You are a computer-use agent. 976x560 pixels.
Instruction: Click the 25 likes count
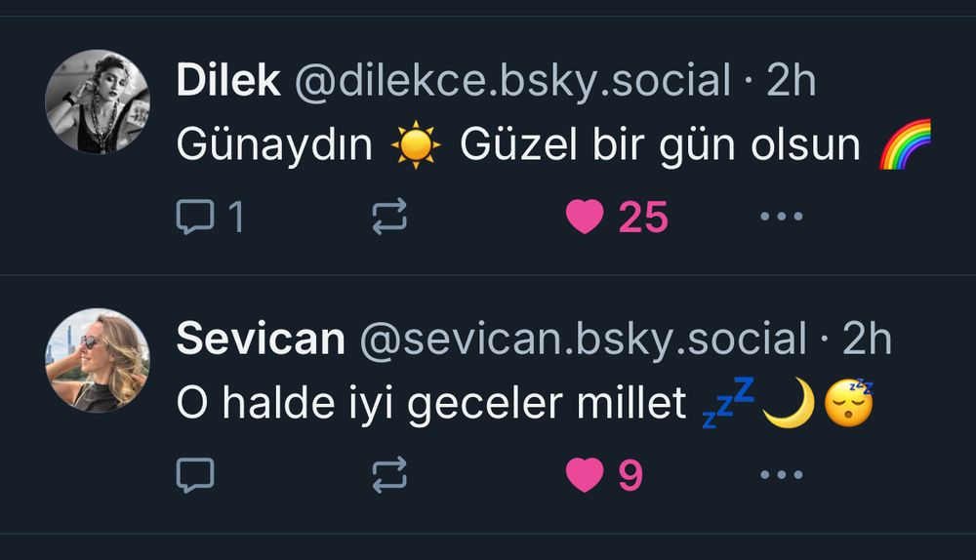click(x=643, y=218)
